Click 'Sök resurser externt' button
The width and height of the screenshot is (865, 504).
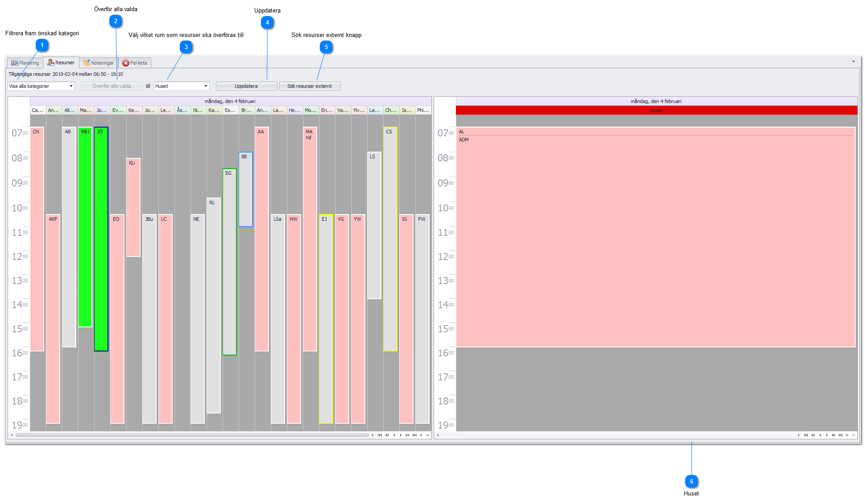pyautogui.click(x=310, y=86)
